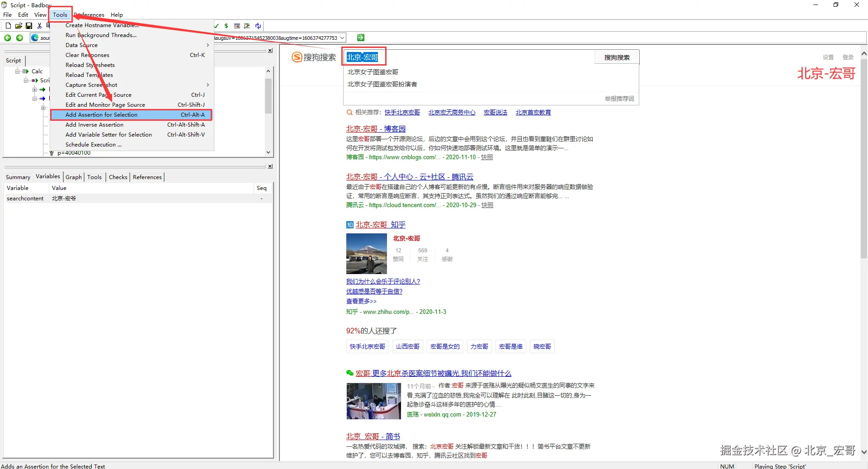The image size is (868, 469).
Task: Open the URL address history dropdown
Action: pos(342,38)
